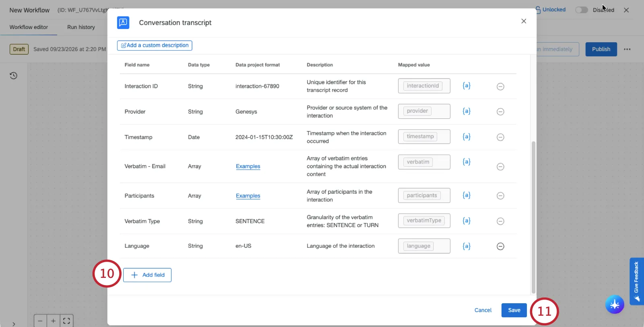
Task: Switch to Run history tab
Action: pos(81,27)
